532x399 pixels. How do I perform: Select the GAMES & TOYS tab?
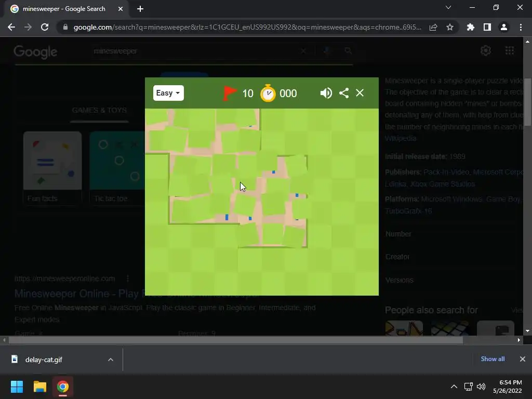pyautogui.click(x=99, y=110)
